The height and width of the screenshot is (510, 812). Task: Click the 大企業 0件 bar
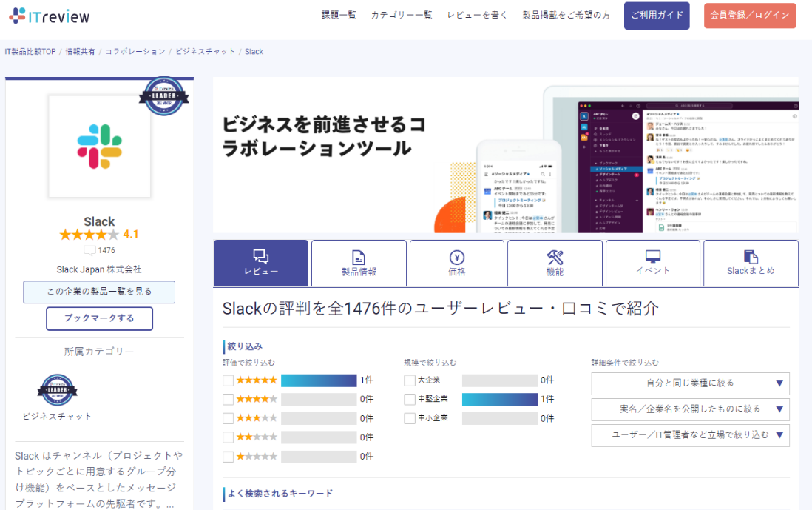coord(500,380)
